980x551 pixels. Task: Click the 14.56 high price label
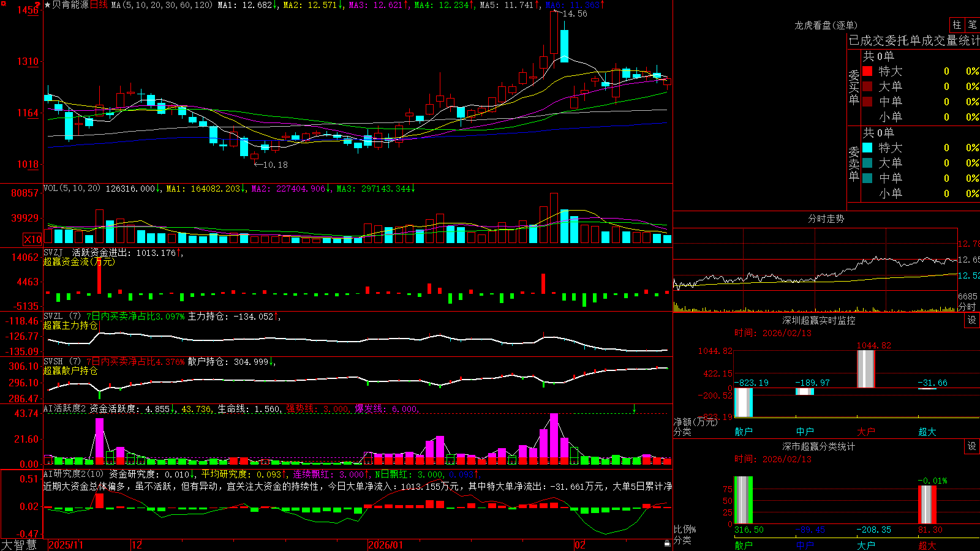click(575, 13)
